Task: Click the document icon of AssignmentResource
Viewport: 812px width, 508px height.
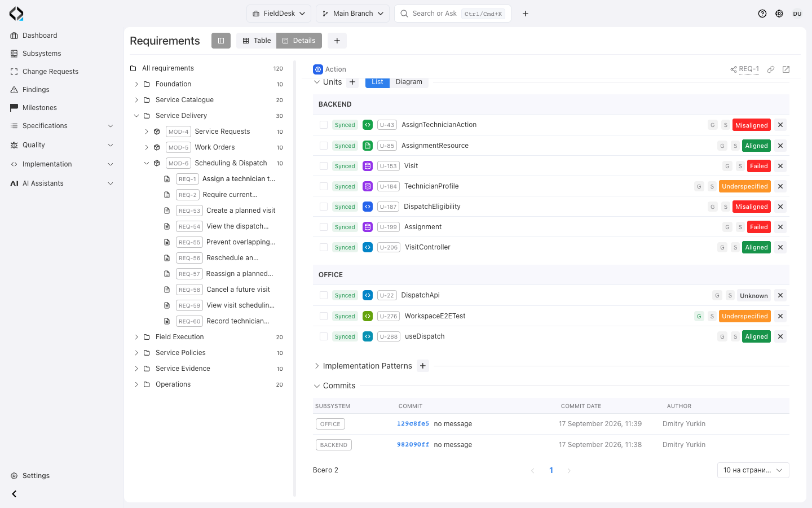Action: point(368,146)
